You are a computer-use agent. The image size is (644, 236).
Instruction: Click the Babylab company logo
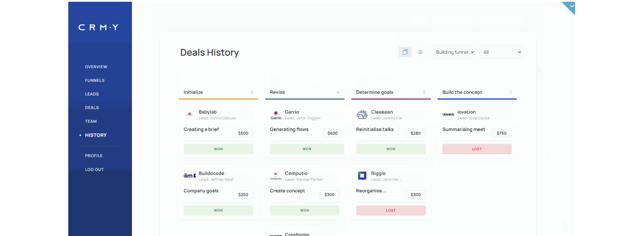click(x=190, y=114)
